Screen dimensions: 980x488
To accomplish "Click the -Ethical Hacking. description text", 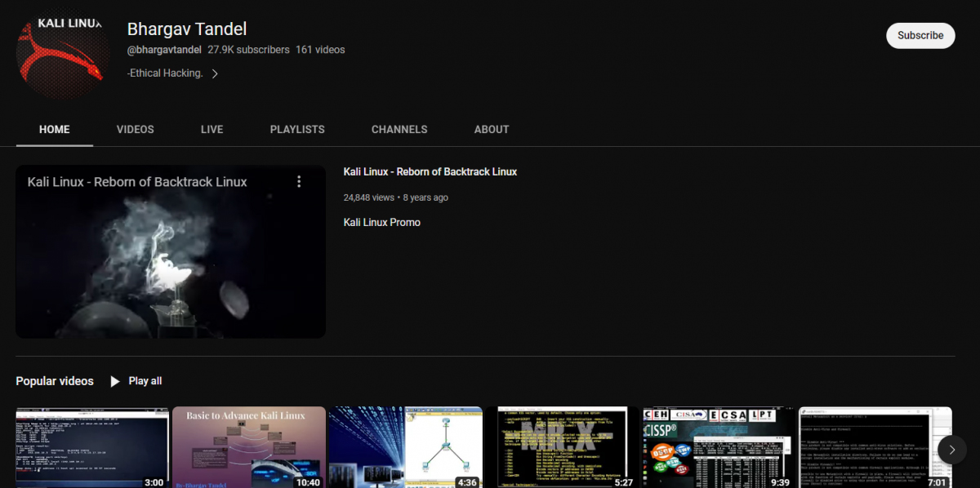I will pyautogui.click(x=165, y=73).
